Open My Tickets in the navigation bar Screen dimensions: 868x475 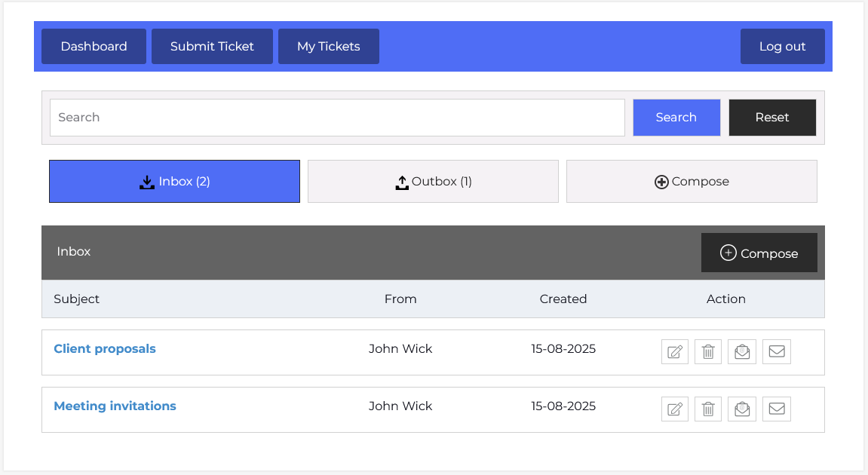pos(329,47)
